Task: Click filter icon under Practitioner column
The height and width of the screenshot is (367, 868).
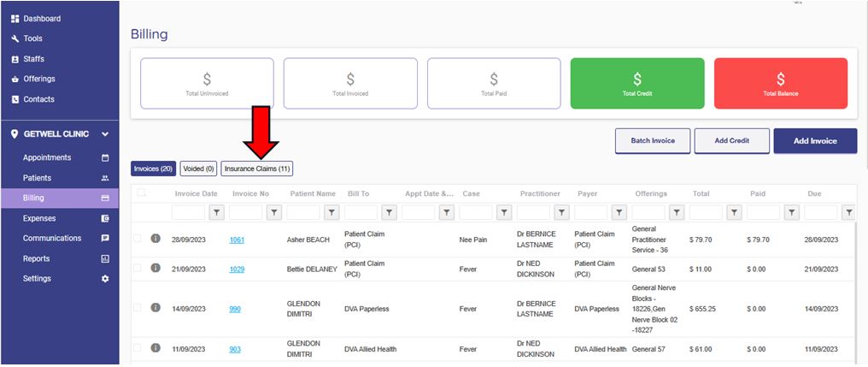Action: point(562,212)
